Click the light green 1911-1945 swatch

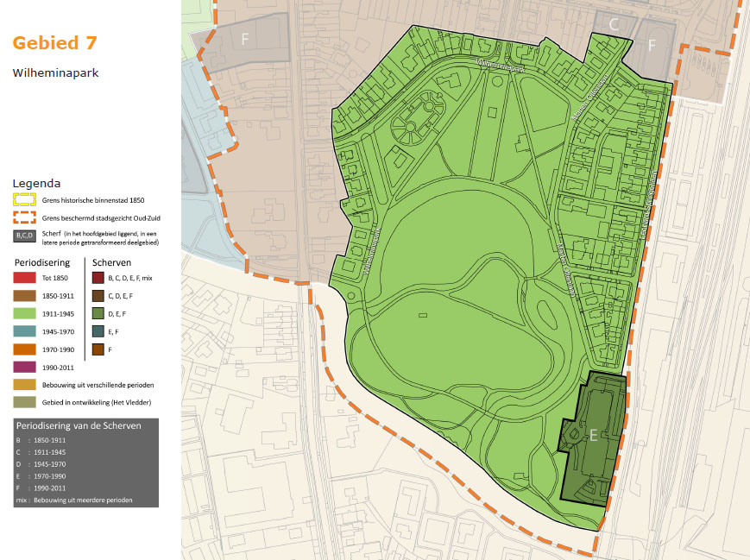point(26,313)
